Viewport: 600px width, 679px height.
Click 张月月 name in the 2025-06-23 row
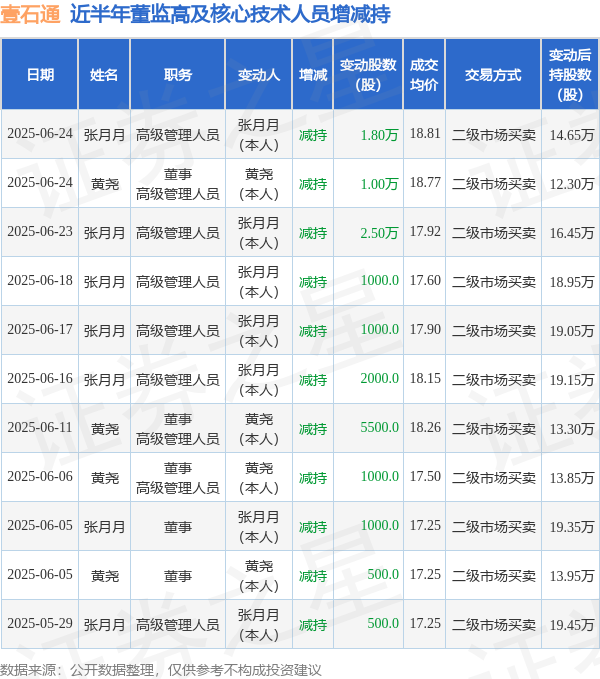coord(104,233)
